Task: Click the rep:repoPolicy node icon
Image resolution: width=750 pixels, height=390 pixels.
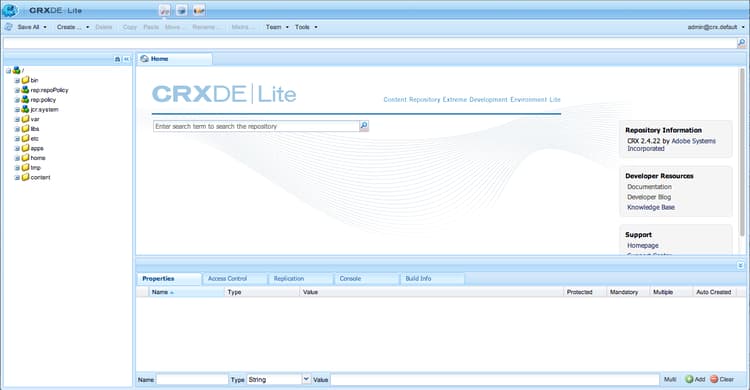Action: point(25,89)
